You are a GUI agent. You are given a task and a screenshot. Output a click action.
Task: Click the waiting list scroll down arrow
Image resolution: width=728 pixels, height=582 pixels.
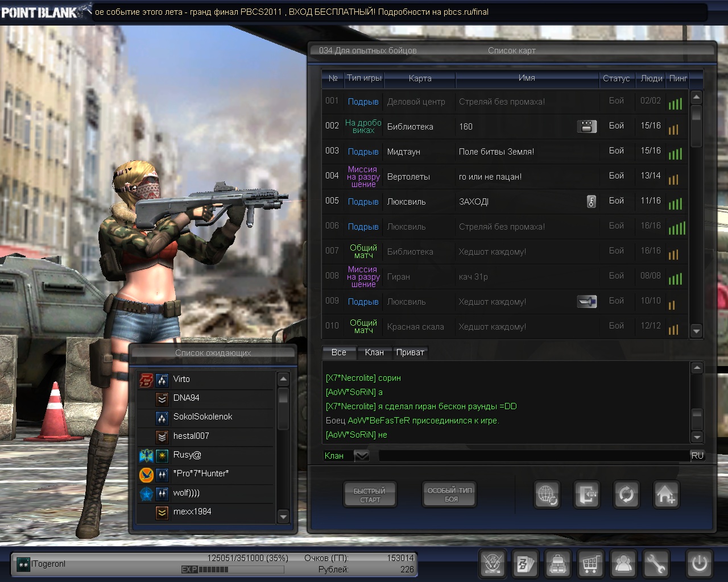[283, 517]
